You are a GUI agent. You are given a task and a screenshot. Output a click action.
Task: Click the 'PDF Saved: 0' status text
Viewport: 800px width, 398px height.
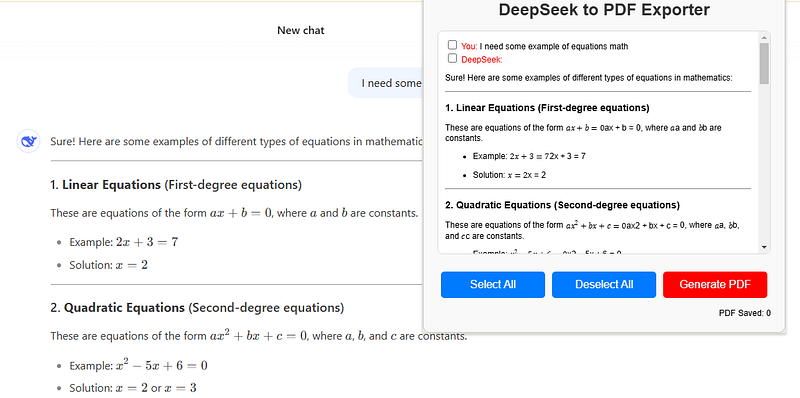click(x=744, y=313)
